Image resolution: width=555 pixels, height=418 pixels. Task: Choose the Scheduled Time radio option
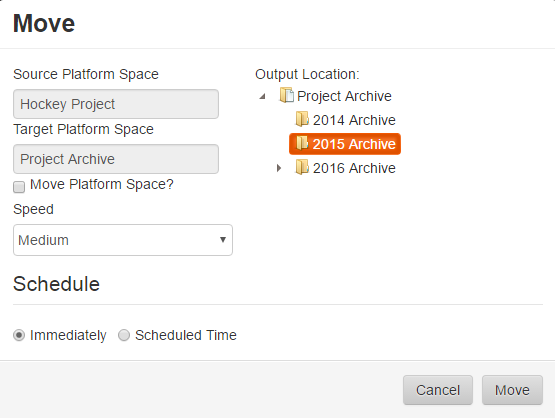pos(124,335)
